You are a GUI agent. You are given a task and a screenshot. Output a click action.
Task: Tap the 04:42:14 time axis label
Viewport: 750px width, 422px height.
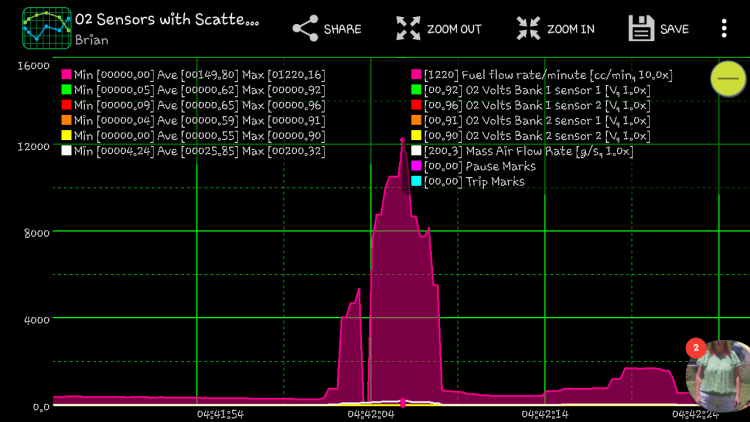point(545,414)
